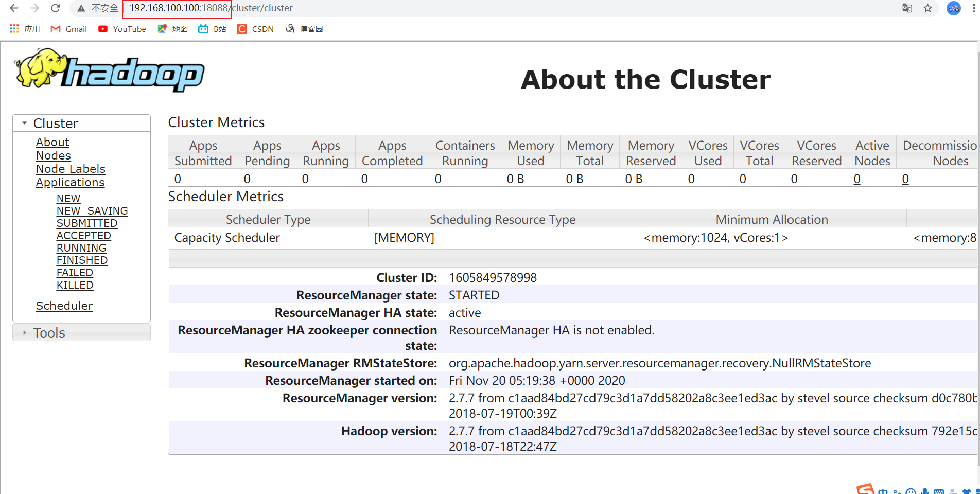Show KILLED applications
Viewport: 980px width, 494px height.
click(x=75, y=285)
